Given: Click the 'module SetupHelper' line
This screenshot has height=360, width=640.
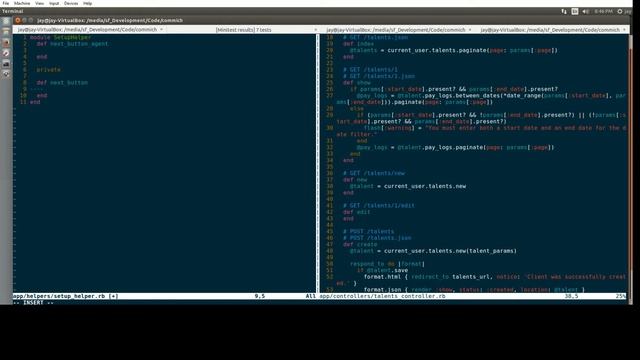Looking at the screenshot, I should pyautogui.click(x=60, y=37).
